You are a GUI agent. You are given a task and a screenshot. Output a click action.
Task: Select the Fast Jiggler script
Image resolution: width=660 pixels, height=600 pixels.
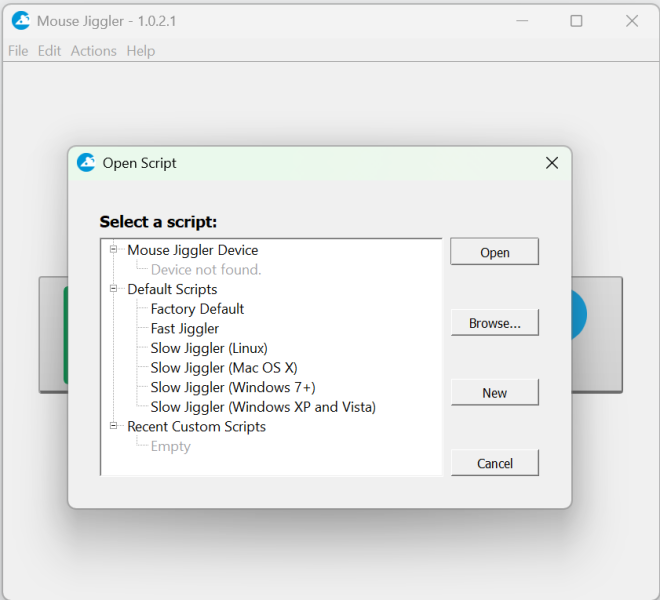[x=184, y=328]
